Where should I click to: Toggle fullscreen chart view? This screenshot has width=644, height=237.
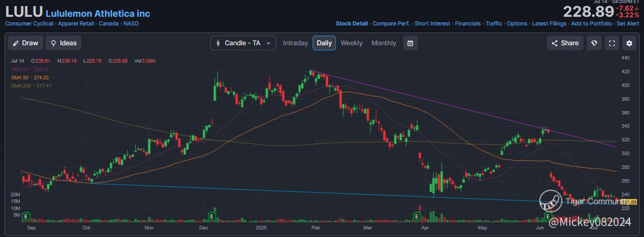[x=612, y=43]
